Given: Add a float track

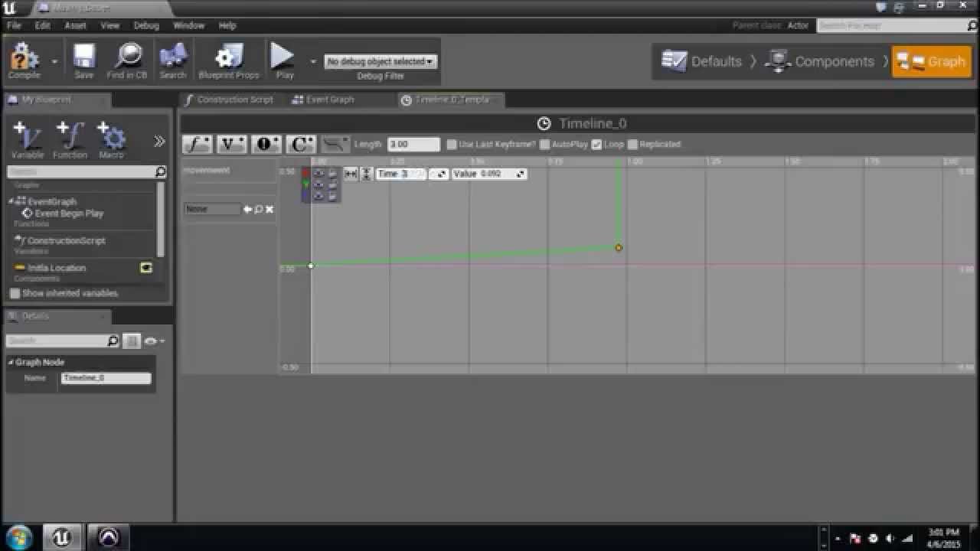Looking at the screenshot, I should point(198,144).
